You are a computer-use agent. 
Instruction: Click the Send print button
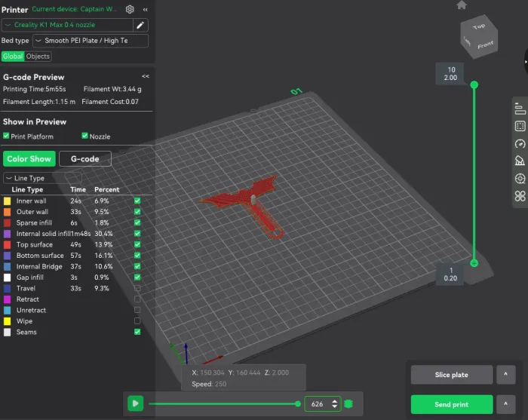coord(451,404)
